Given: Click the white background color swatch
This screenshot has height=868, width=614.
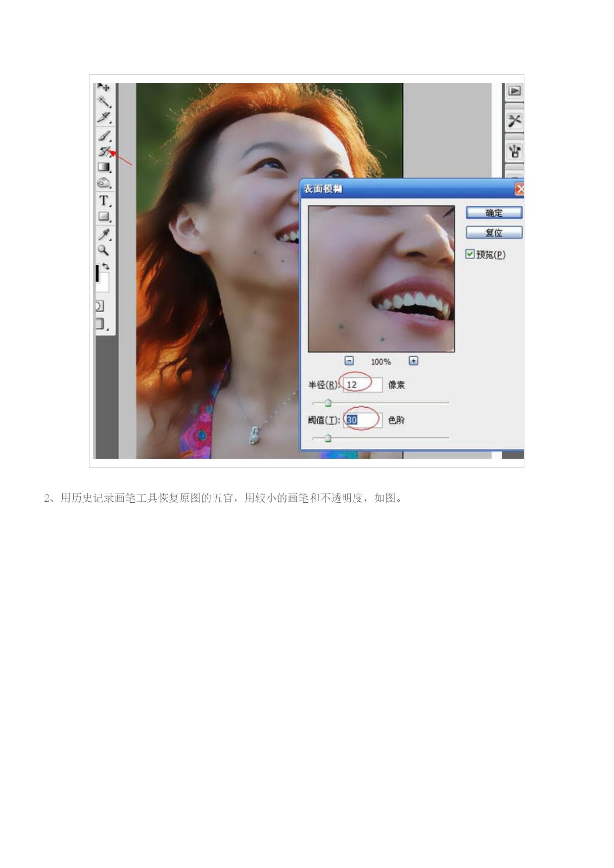Looking at the screenshot, I should click(104, 283).
